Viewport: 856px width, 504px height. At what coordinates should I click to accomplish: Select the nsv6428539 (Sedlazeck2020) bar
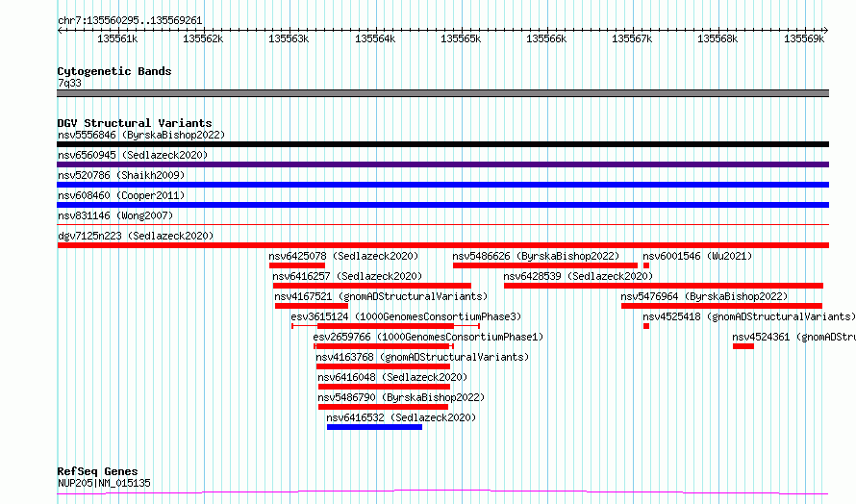click(x=664, y=286)
